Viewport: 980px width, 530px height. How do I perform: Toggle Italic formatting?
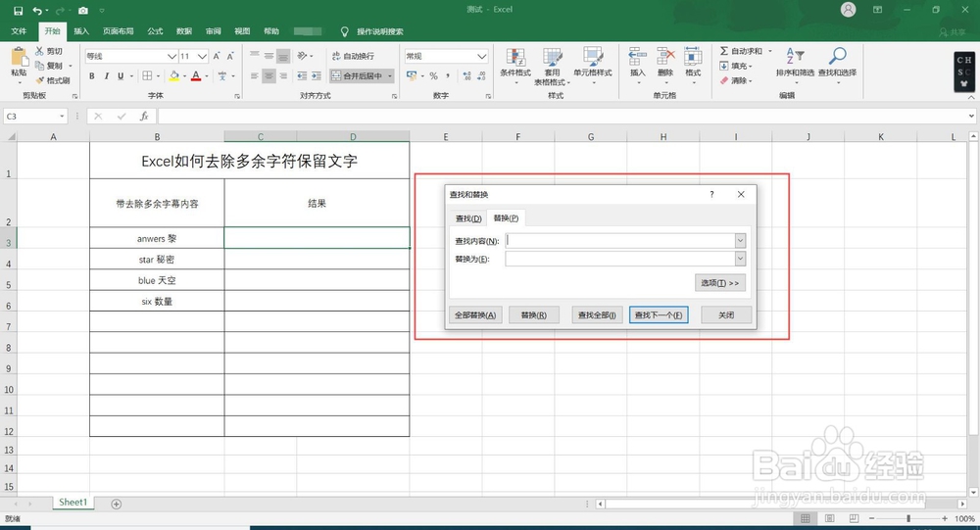[106, 76]
